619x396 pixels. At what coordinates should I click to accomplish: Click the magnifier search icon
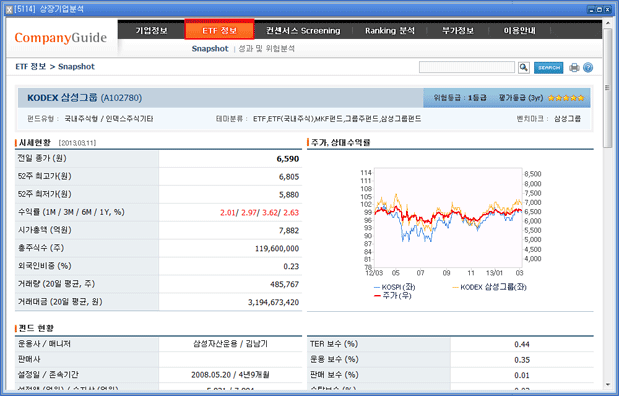tap(523, 68)
